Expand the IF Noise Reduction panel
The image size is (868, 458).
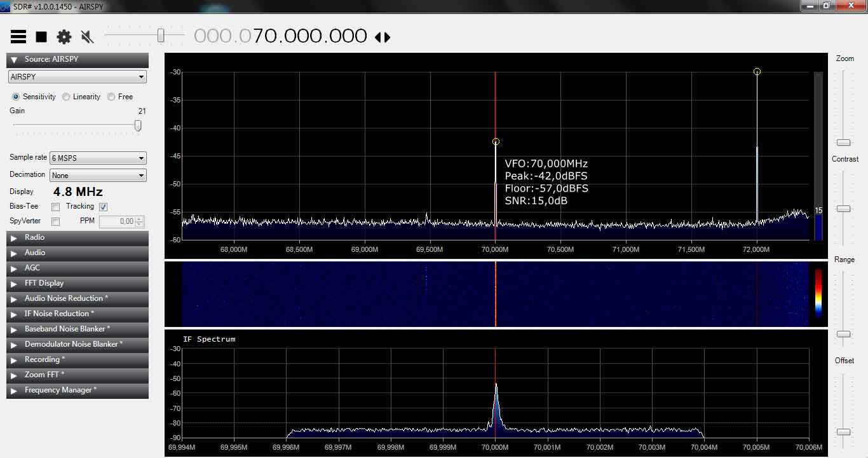78,314
